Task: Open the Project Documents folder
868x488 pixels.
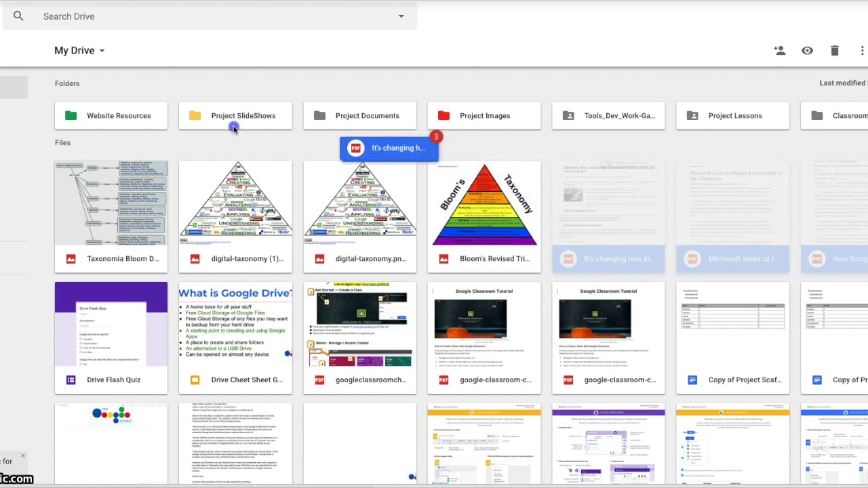Action: click(x=360, y=116)
